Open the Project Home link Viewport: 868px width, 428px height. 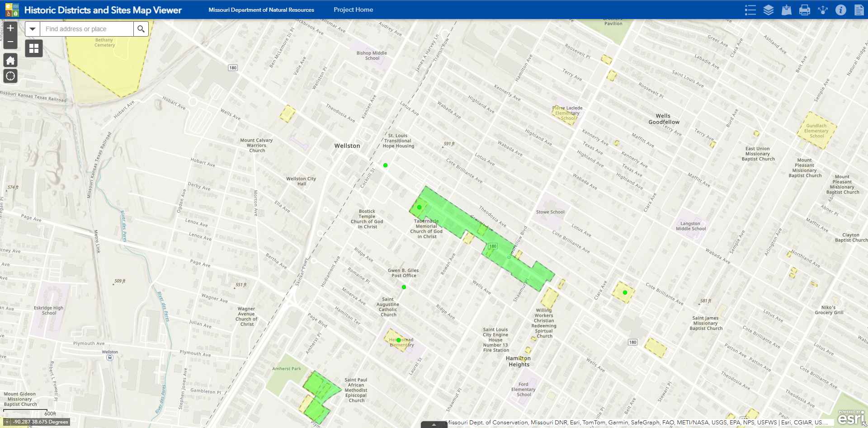(x=353, y=9)
